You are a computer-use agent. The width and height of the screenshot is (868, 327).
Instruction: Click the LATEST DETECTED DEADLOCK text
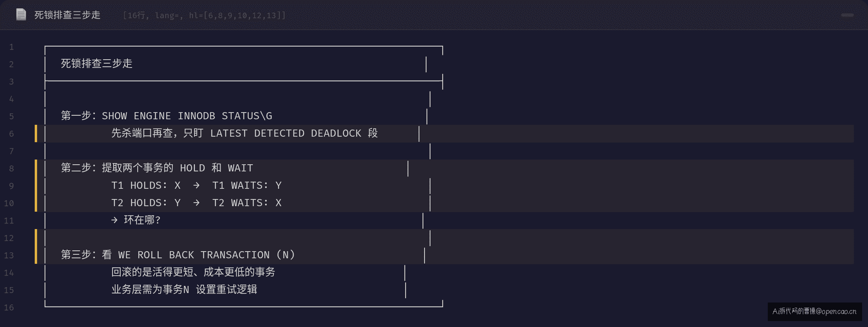point(286,133)
